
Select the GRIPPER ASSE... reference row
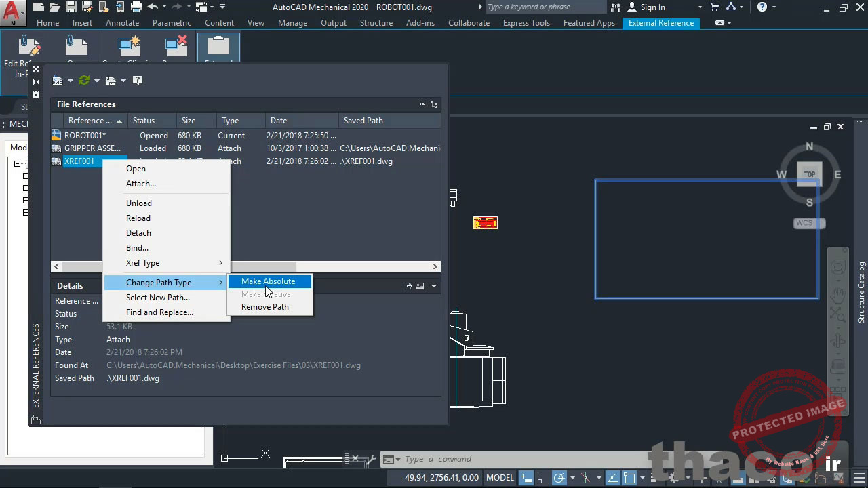coord(245,148)
